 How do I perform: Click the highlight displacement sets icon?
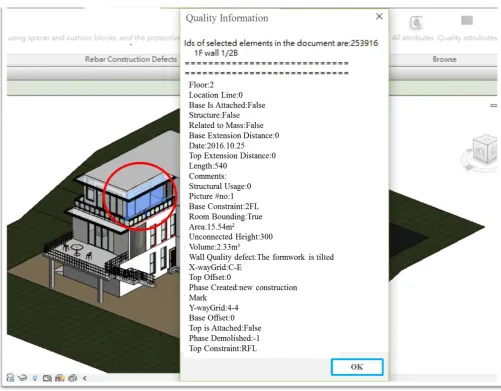point(72,378)
